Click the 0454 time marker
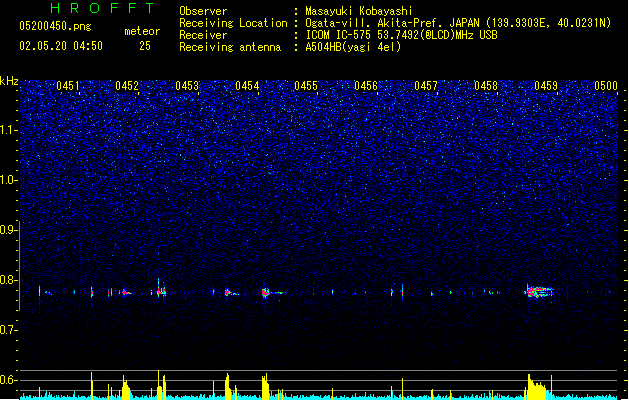The height and width of the screenshot is (400, 629). [x=247, y=86]
